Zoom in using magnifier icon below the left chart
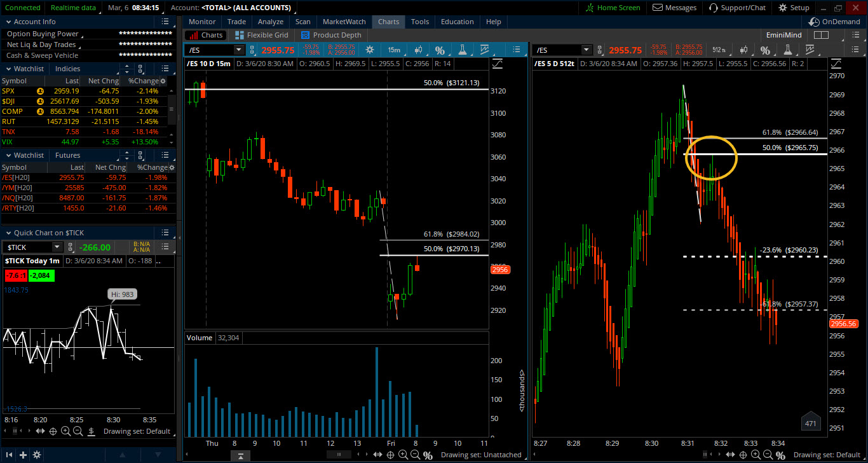This screenshot has height=463, width=868. point(403,455)
